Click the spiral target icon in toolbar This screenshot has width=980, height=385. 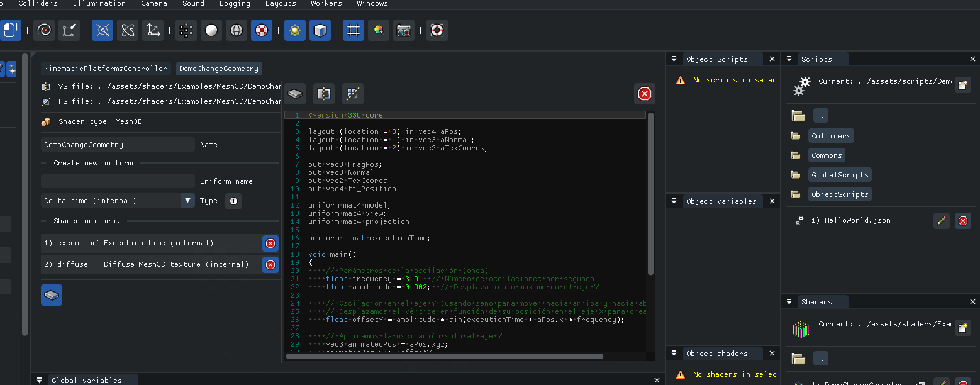(44, 30)
